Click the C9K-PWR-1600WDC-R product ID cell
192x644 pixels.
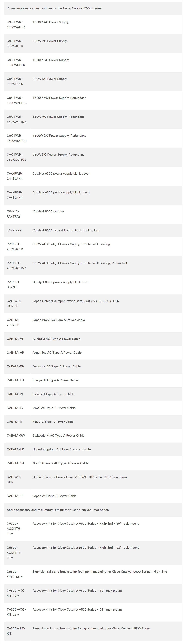pyautogui.click(x=16, y=62)
